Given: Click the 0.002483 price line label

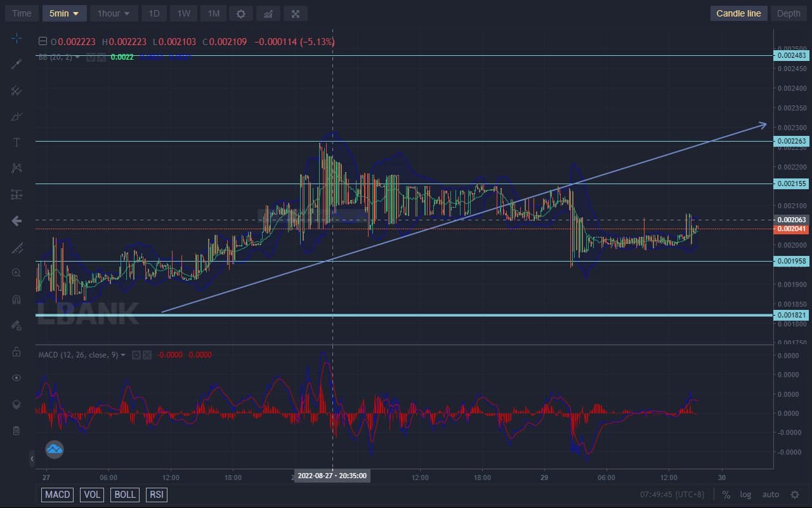Looking at the screenshot, I should point(791,56).
